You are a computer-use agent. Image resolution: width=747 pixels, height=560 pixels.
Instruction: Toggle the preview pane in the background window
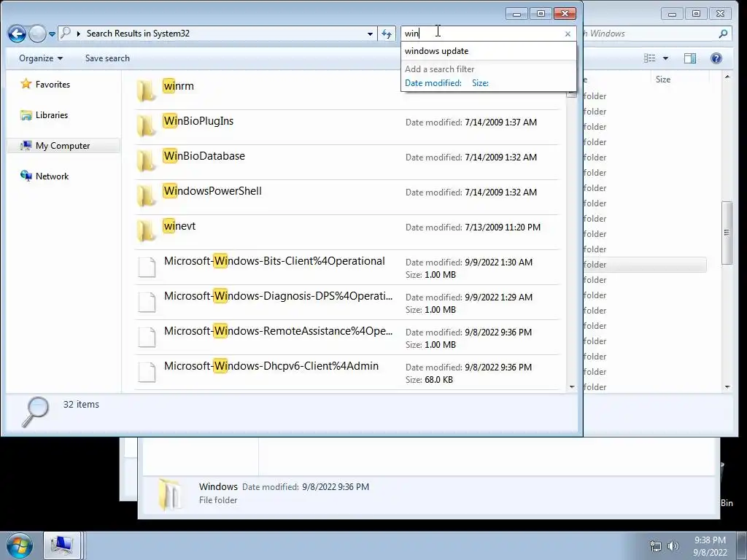click(690, 58)
